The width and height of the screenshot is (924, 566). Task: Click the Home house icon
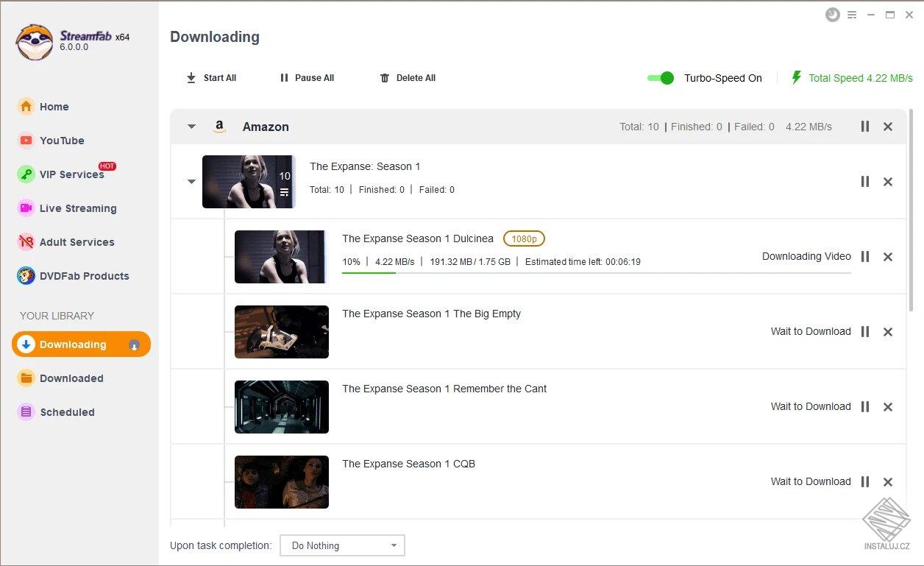pyautogui.click(x=26, y=107)
